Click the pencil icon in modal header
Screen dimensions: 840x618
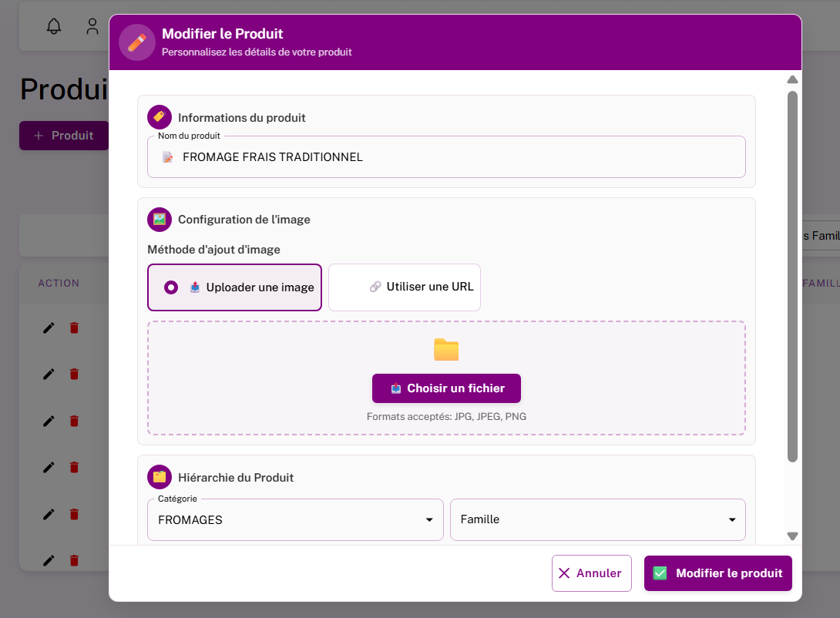tap(137, 42)
